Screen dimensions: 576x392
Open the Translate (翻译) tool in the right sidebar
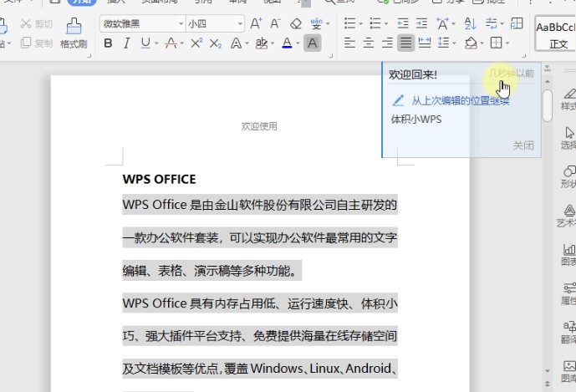click(568, 332)
